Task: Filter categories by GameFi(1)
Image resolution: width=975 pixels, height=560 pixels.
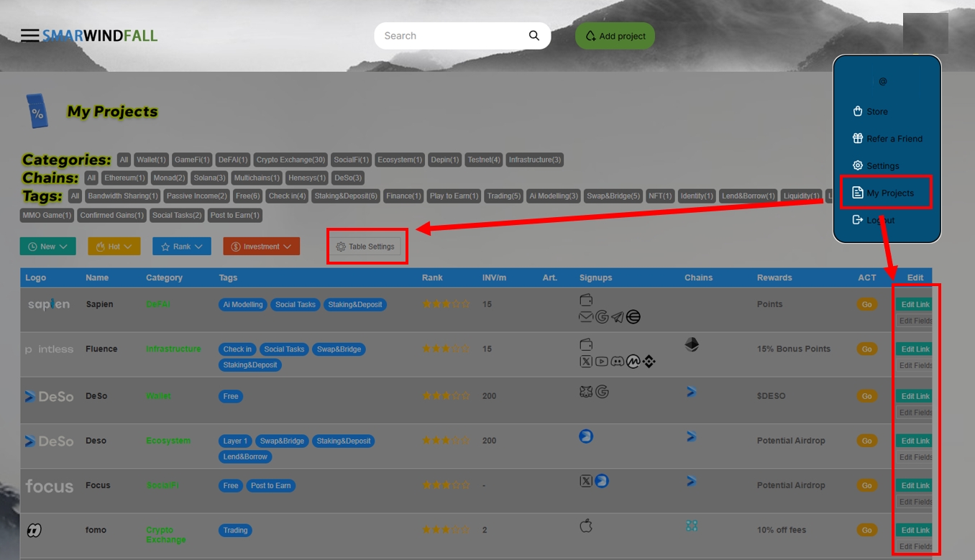Action: point(193,160)
